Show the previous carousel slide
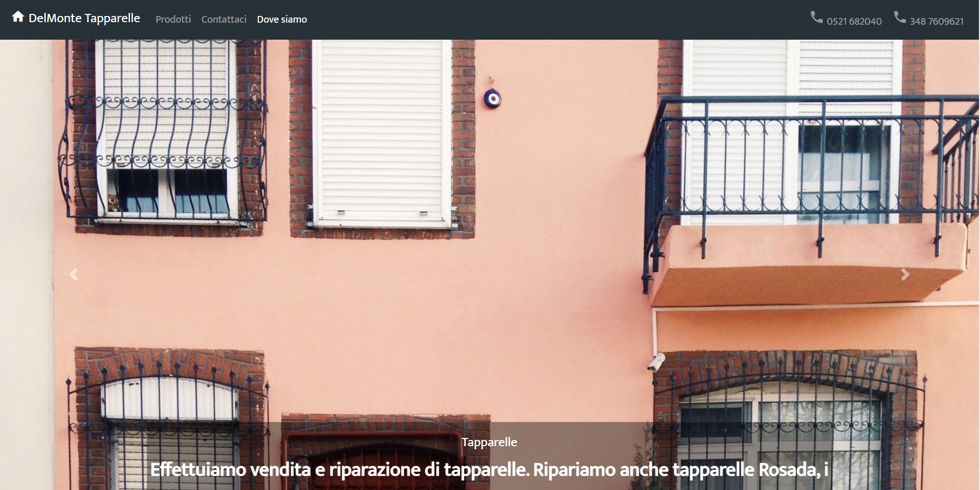 pos(73,274)
